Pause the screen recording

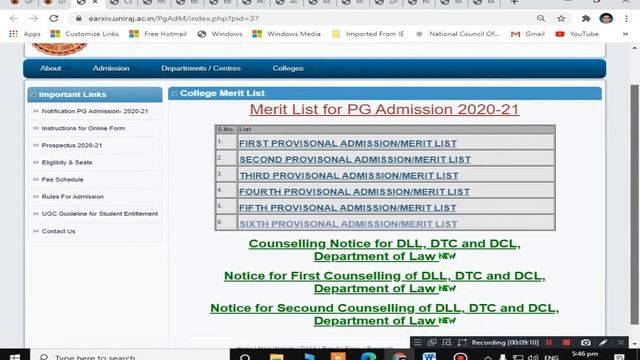pos(549,342)
